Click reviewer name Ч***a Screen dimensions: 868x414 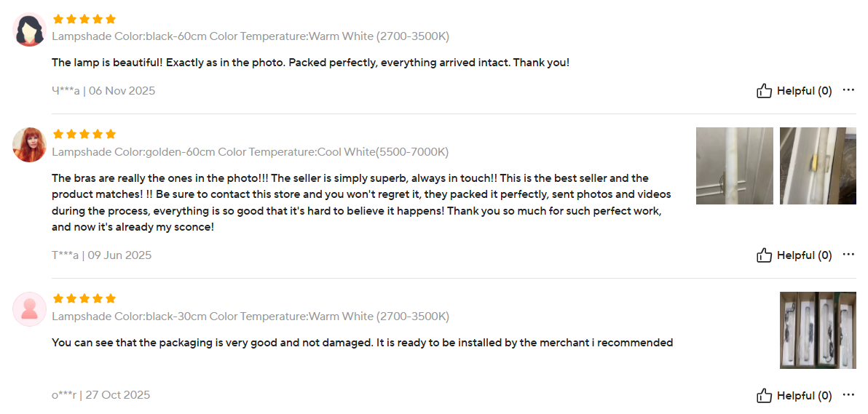click(x=65, y=91)
